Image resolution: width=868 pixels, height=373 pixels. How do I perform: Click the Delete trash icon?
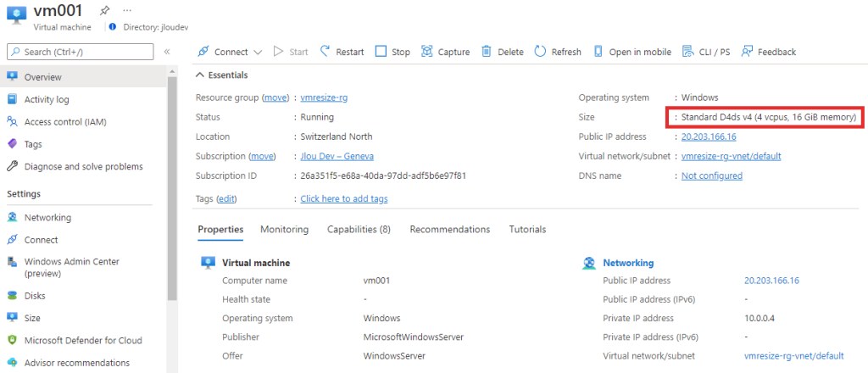coord(486,52)
